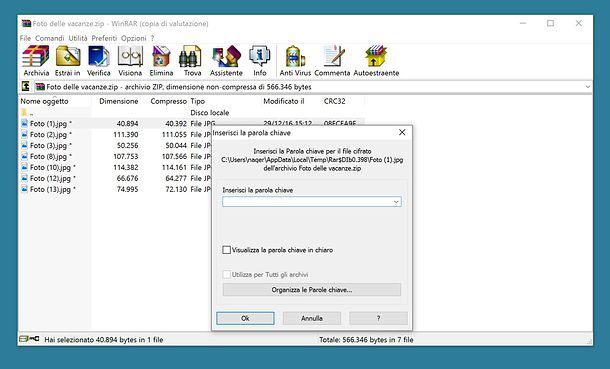The height and width of the screenshot is (369, 610).
Task: Click the WinRAR title bar app icon
Action: (26, 23)
